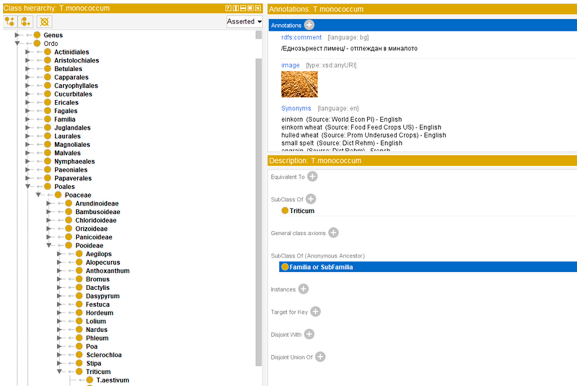The height and width of the screenshot is (392, 582).
Task: Add a Disjoint Union Of entry
Action: click(x=320, y=357)
